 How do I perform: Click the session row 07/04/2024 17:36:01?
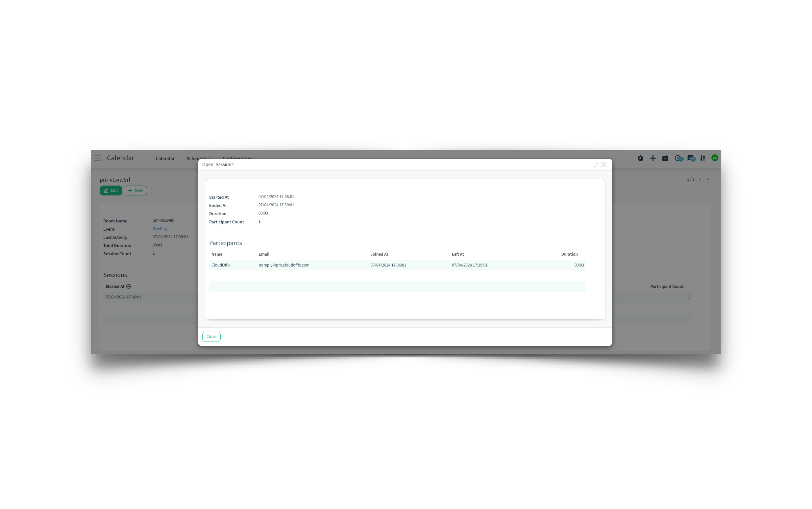(124, 296)
